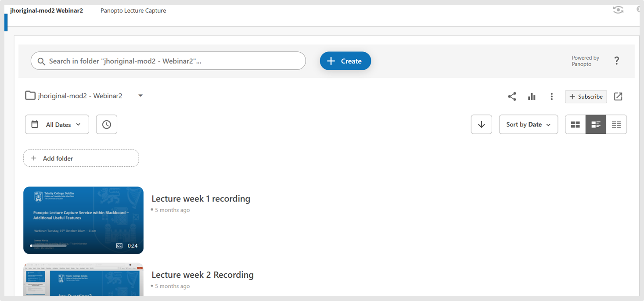Click progress bar on week 1 recording thumbnail
The height and width of the screenshot is (301, 644).
coord(48,246)
